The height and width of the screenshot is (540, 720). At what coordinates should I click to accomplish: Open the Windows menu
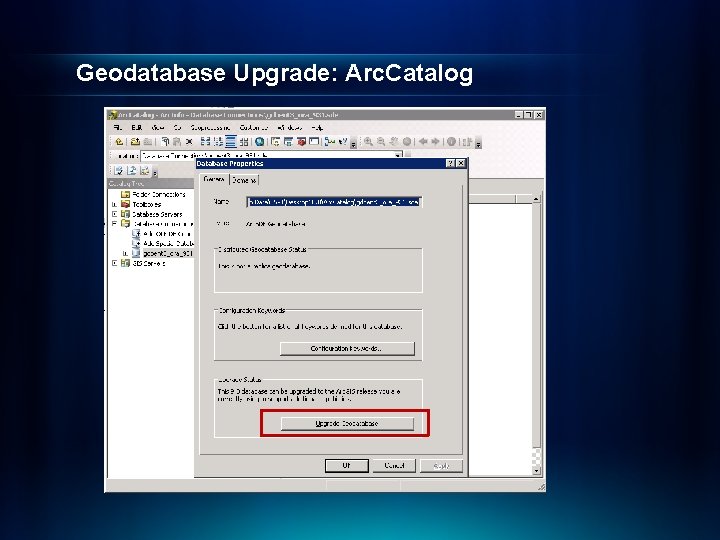click(x=289, y=128)
